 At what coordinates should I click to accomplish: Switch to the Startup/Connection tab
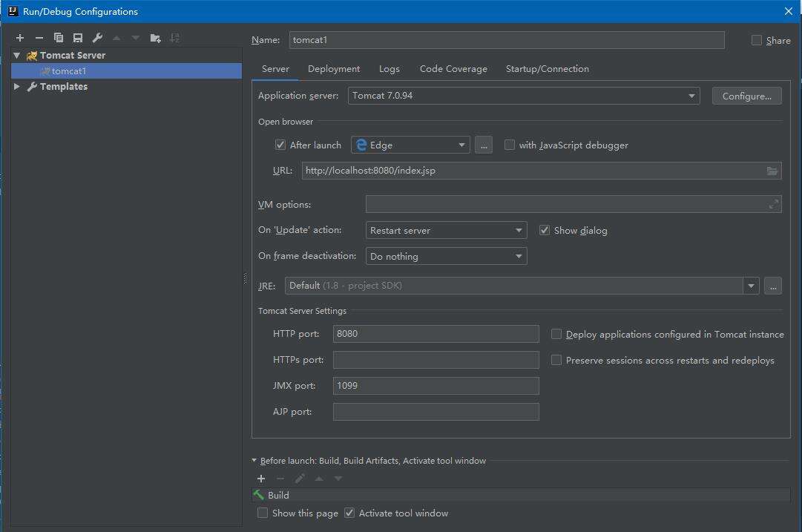point(548,69)
